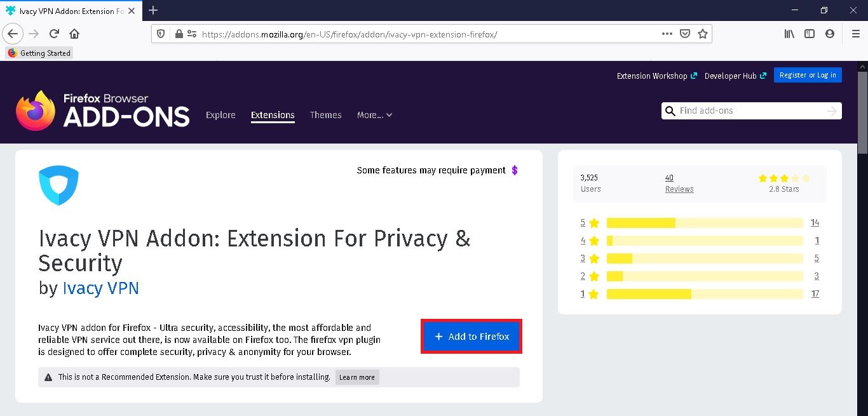This screenshot has height=416, width=868.
Task: Focus the Find add-ons search field
Action: click(x=752, y=111)
